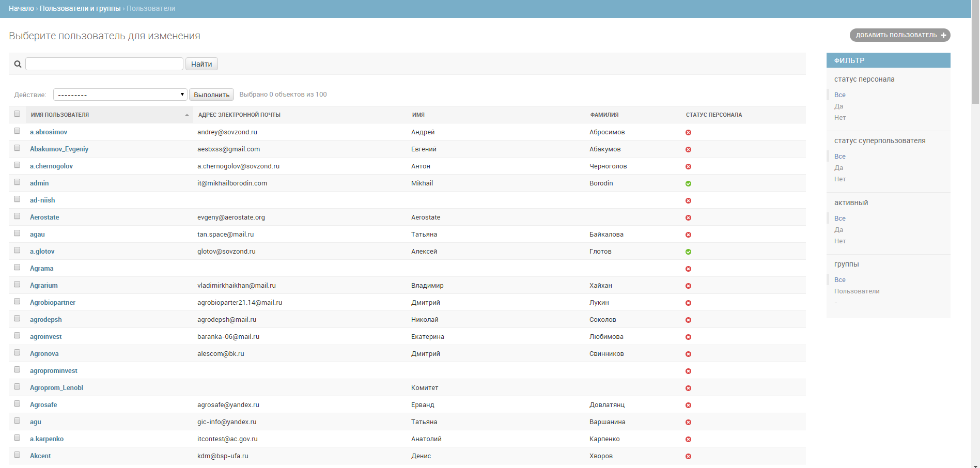Sort by СТАТУС ПЕРСОНАЛА column header
This screenshot has height=468, width=980.
[714, 115]
